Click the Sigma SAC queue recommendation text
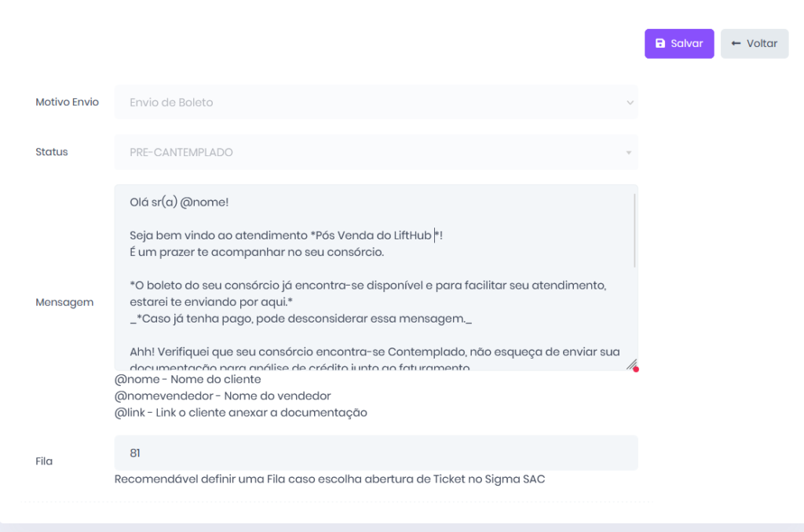The width and height of the screenshot is (804, 532). [330, 479]
